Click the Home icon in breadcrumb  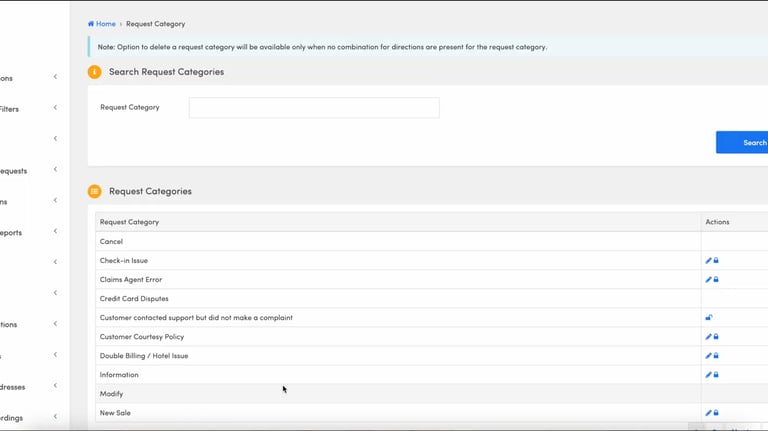coord(91,24)
